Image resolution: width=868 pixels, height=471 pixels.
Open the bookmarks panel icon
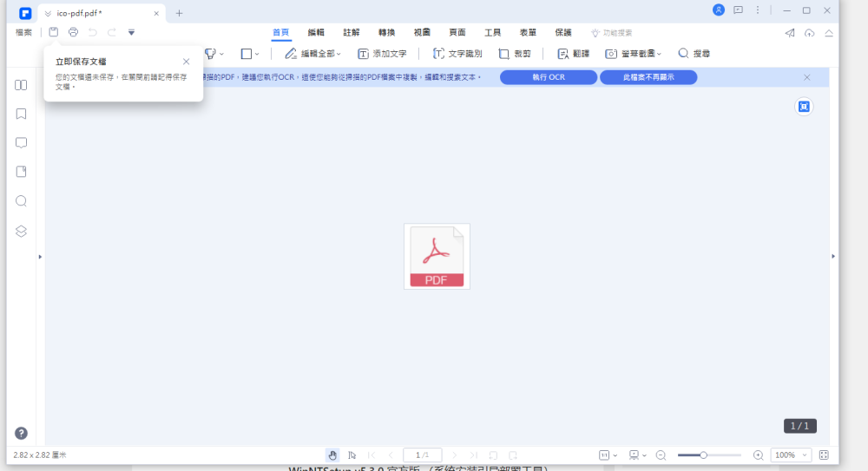[x=21, y=114]
